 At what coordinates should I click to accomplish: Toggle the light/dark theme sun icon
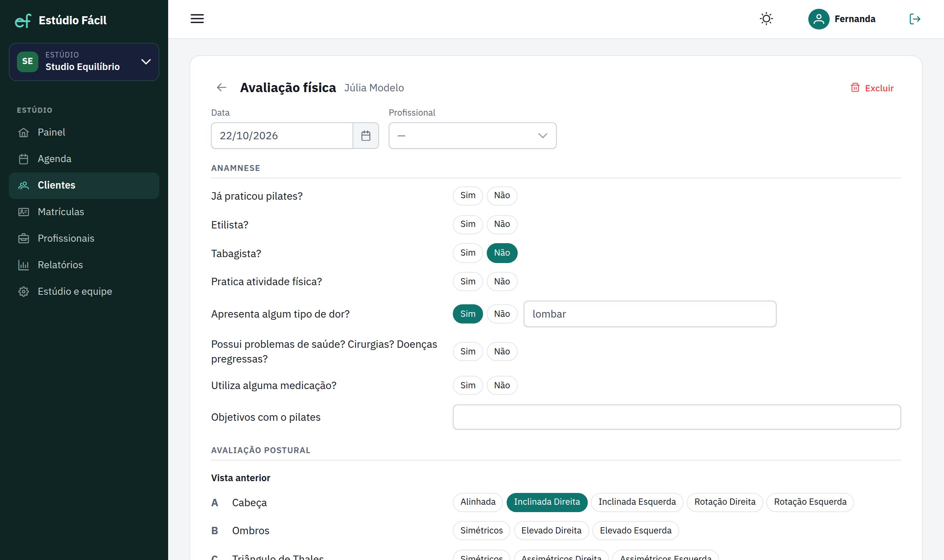click(766, 19)
